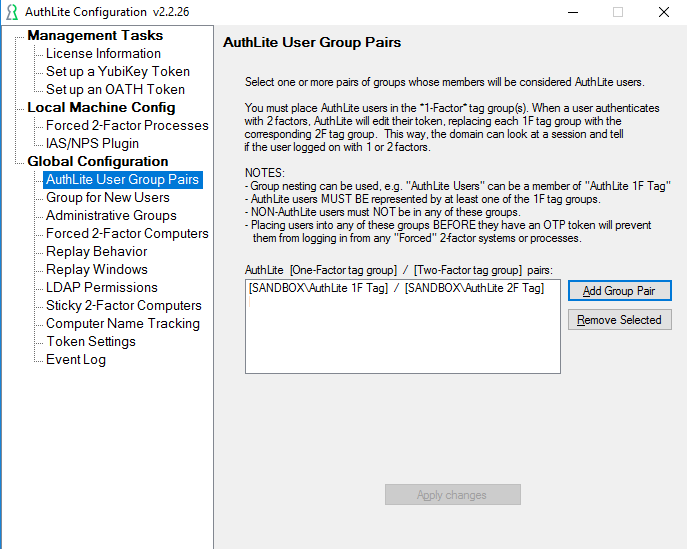Open Forced 2-Factor Computers
Image resolution: width=687 pixels, height=549 pixels.
point(127,234)
